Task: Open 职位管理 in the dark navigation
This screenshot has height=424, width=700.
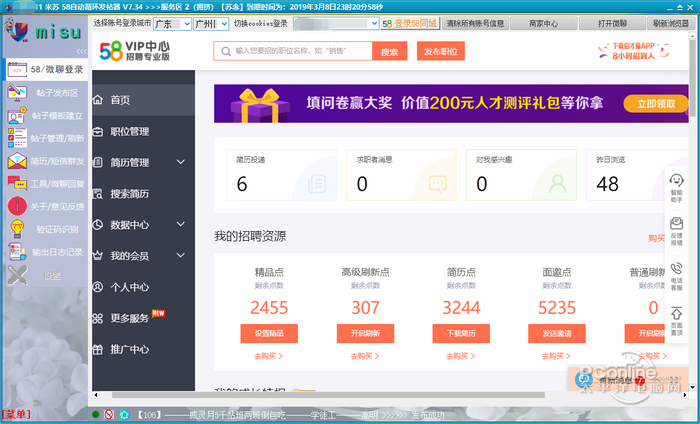Action: (x=143, y=131)
